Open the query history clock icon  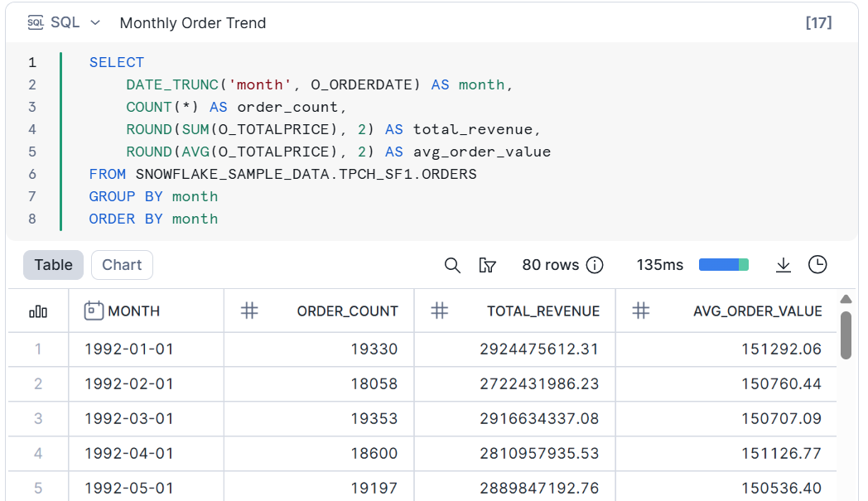817,265
